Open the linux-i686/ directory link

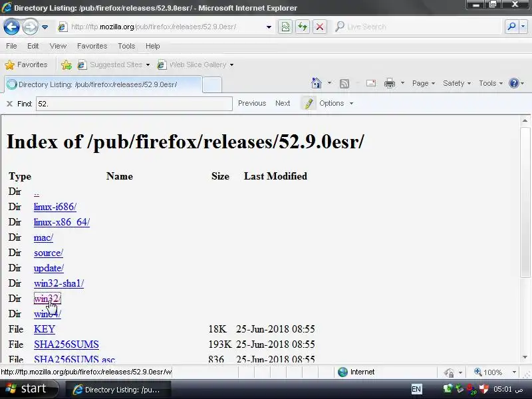[55, 207]
